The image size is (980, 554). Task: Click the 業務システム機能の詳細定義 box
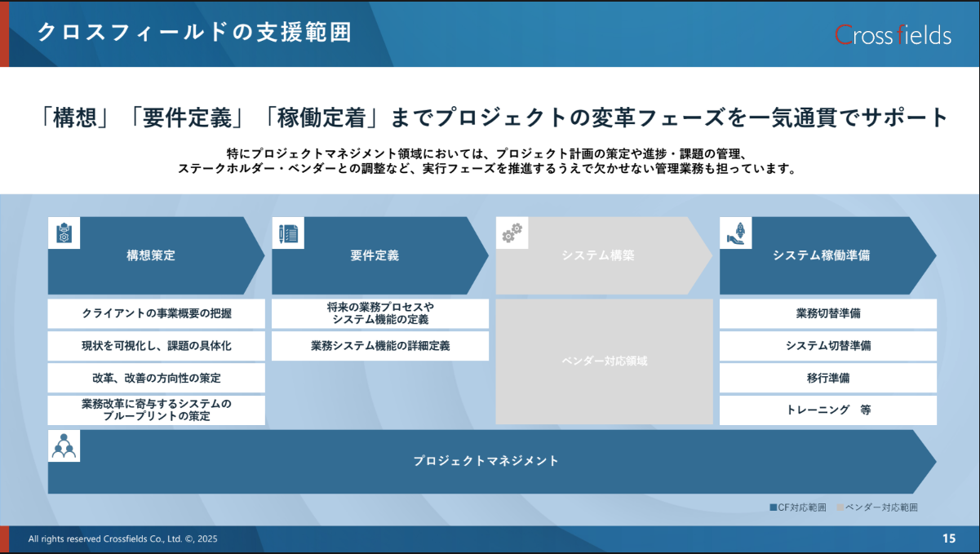(380, 346)
